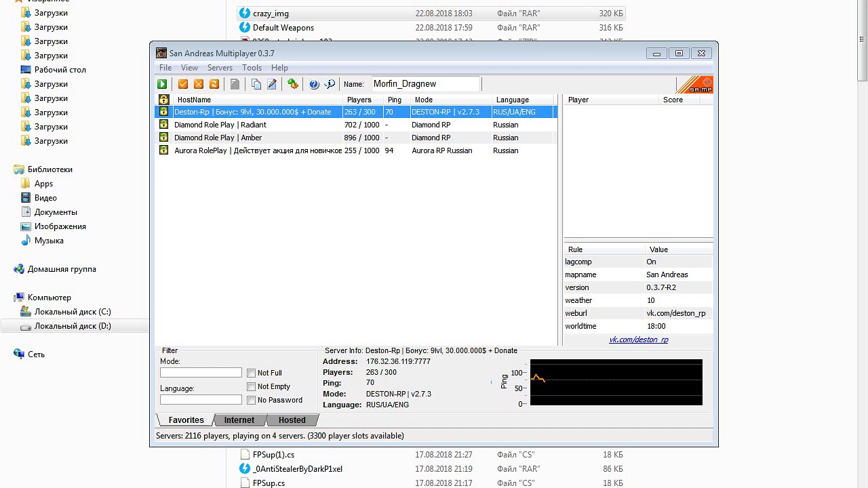Image resolution: width=868 pixels, height=488 pixels.
Task: Click the crazy_img RAR file icon
Action: [245, 14]
